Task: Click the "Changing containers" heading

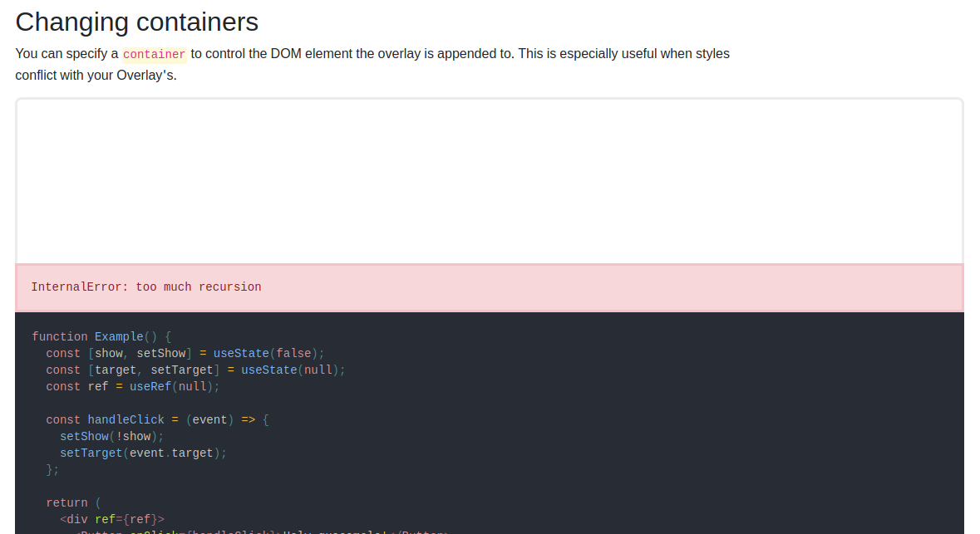Action: tap(135, 22)
